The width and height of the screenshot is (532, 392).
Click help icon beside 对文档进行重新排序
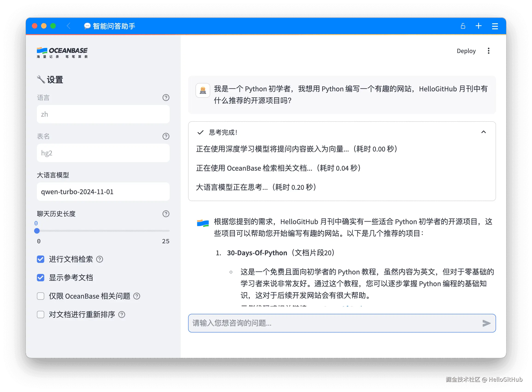[x=122, y=314]
